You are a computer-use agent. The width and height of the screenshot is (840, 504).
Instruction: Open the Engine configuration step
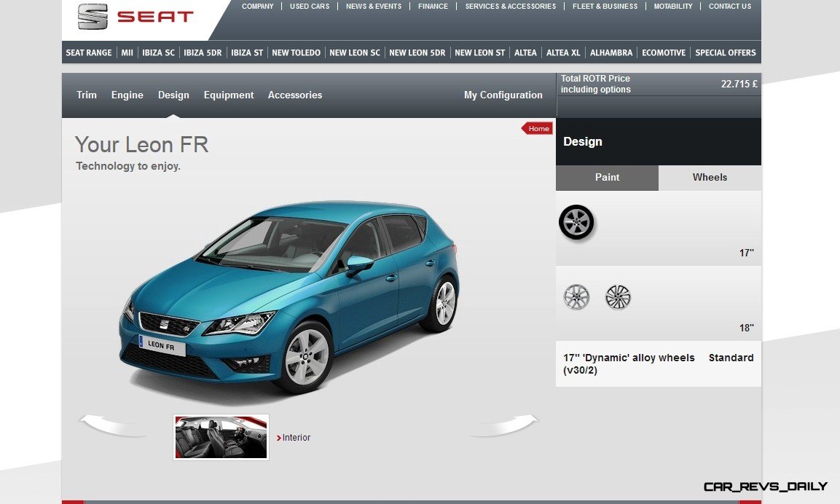pos(127,95)
